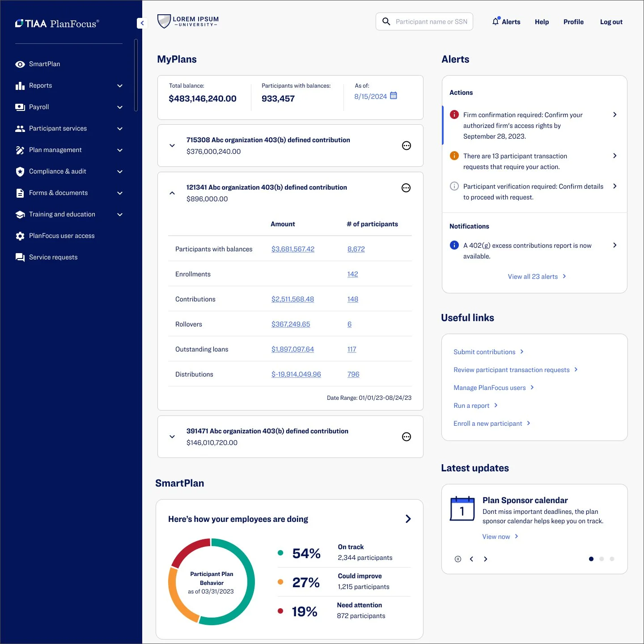Click the Alerts bell icon
The image size is (644, 644).
click(496, 21)
